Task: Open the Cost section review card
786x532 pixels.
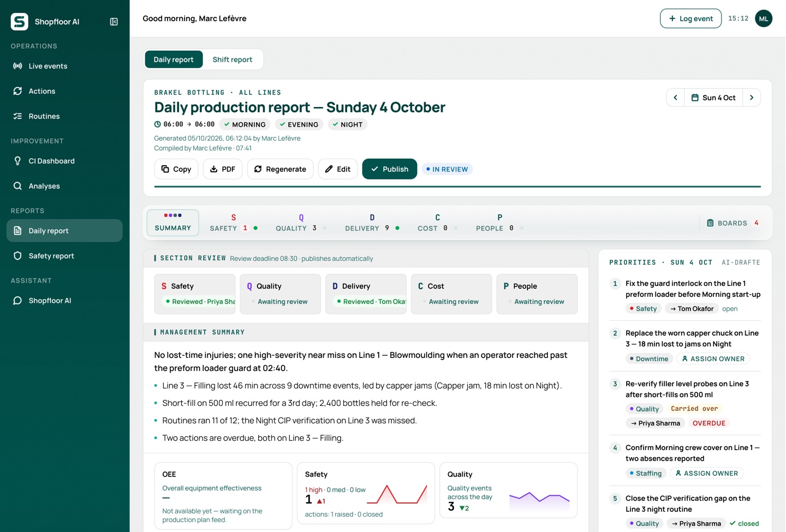Action: pos(451,294)
